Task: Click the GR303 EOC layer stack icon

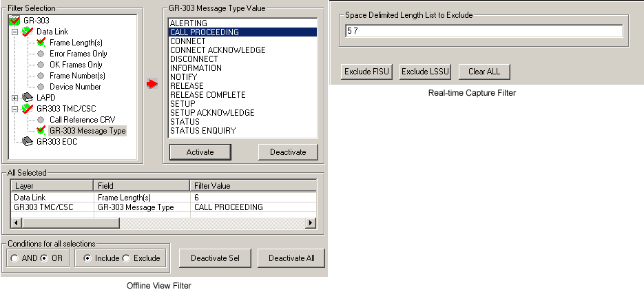Action: (x=28, y=142)
